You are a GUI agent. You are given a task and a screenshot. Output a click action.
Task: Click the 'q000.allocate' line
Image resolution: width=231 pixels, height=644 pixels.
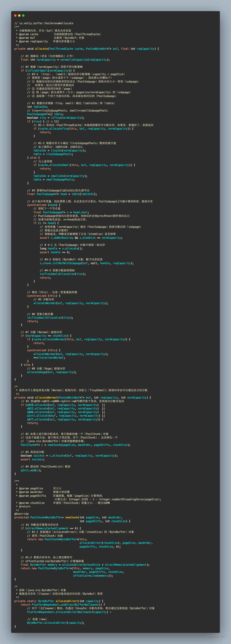pos(66,412)
